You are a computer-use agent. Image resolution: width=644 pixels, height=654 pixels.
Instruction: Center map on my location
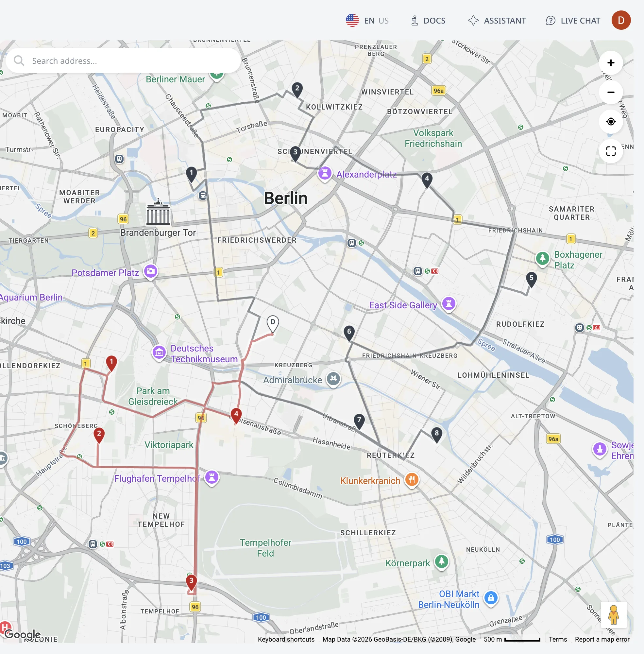pos(611,122)
